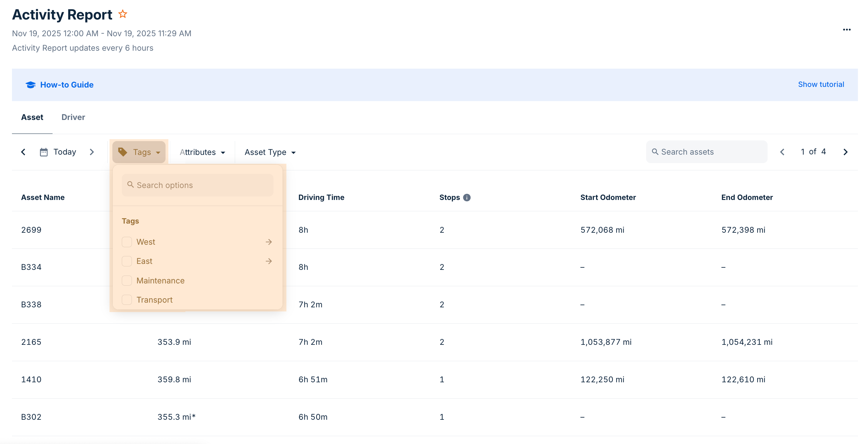Go to previous page of results
Image resolution: width=868 pixels, height=444 pixels.
pos(782,152)
